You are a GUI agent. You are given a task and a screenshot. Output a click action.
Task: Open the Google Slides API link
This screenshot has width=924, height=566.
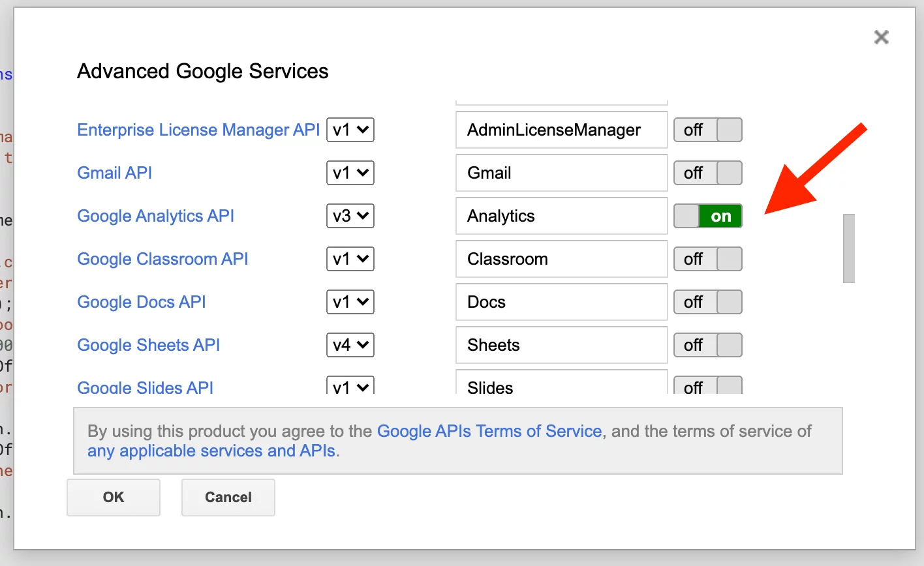click(x=146, y=387)
